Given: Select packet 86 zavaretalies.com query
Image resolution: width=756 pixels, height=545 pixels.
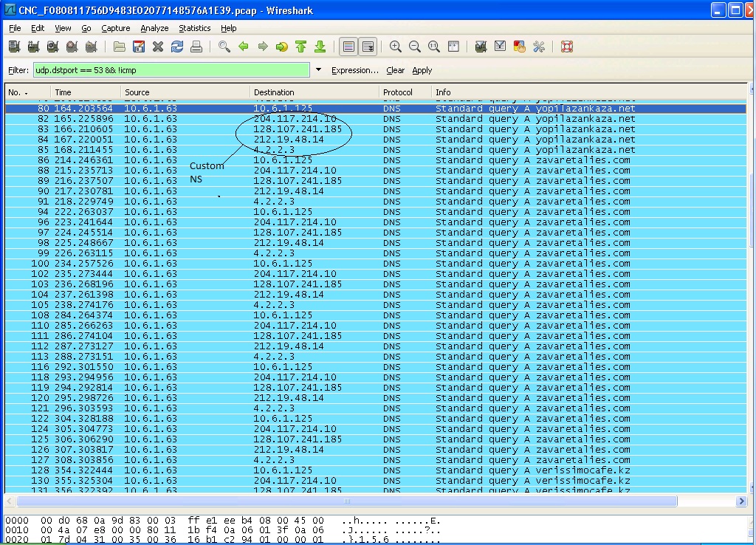Looking at the screenshot, I should click(376, 160).
